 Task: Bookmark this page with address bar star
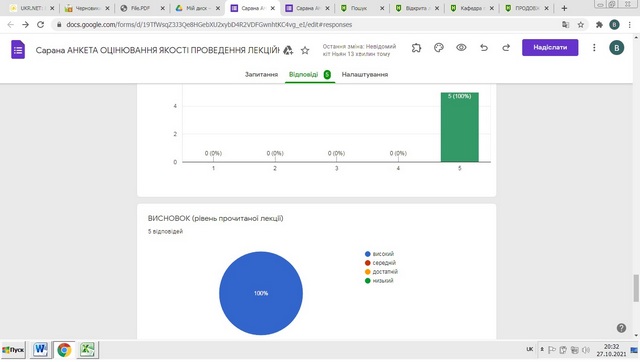tap(581, 24)
